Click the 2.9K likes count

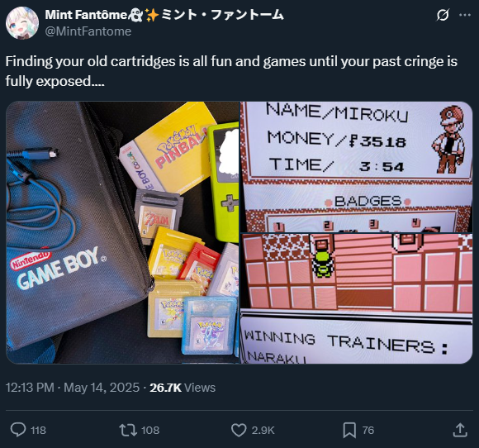tap(263, 431)
